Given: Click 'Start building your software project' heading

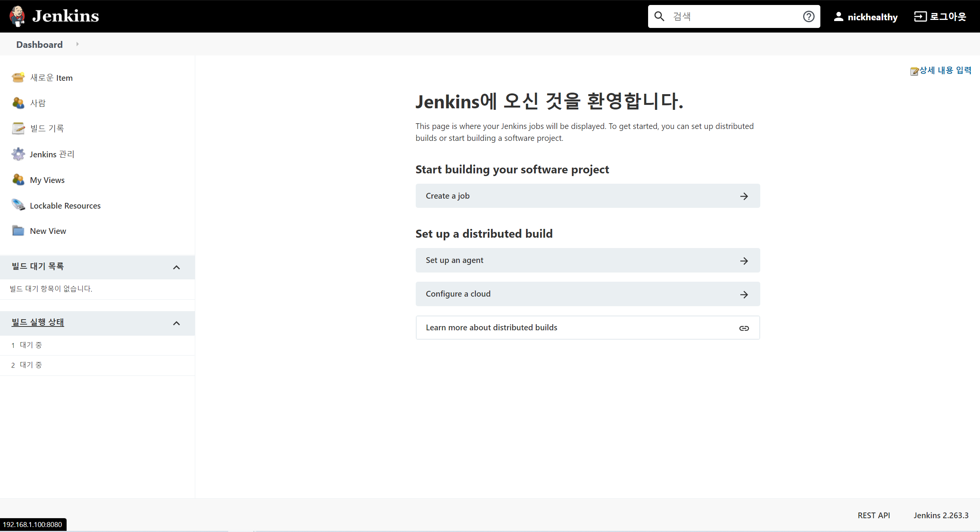Looking at the screenshot, I should (x=512, y=170).
